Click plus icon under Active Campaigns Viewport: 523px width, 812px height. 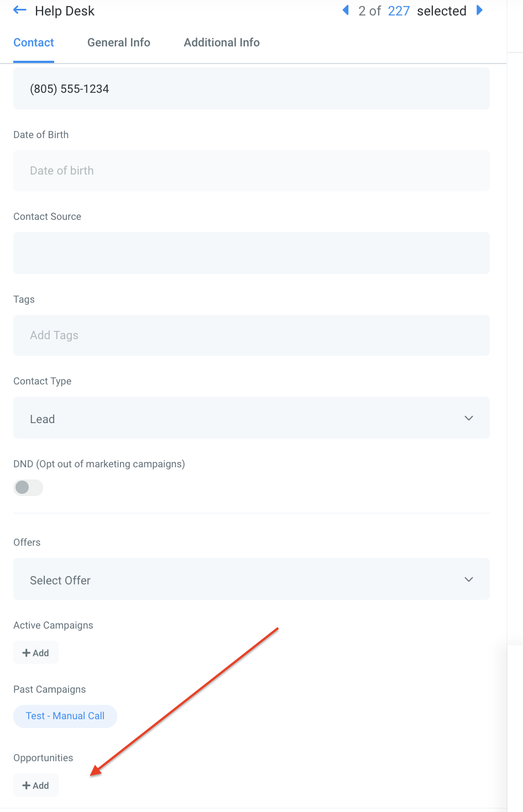point(27,653)
